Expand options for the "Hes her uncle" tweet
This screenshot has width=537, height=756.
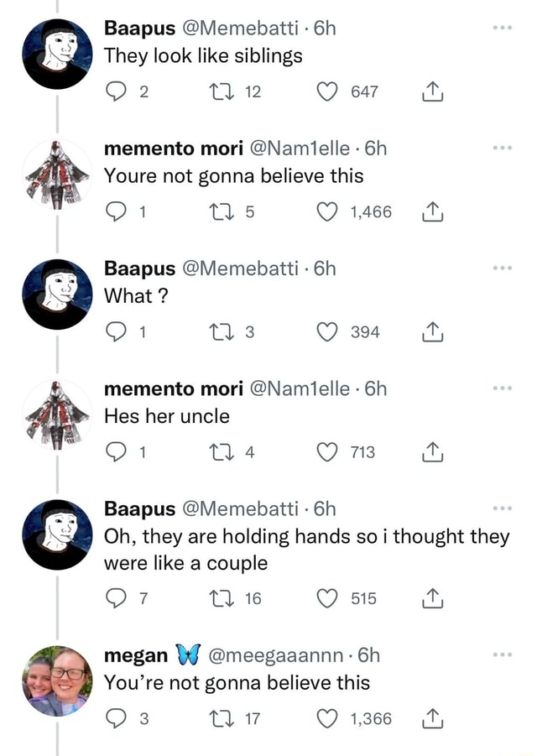(x=503, y=388)
